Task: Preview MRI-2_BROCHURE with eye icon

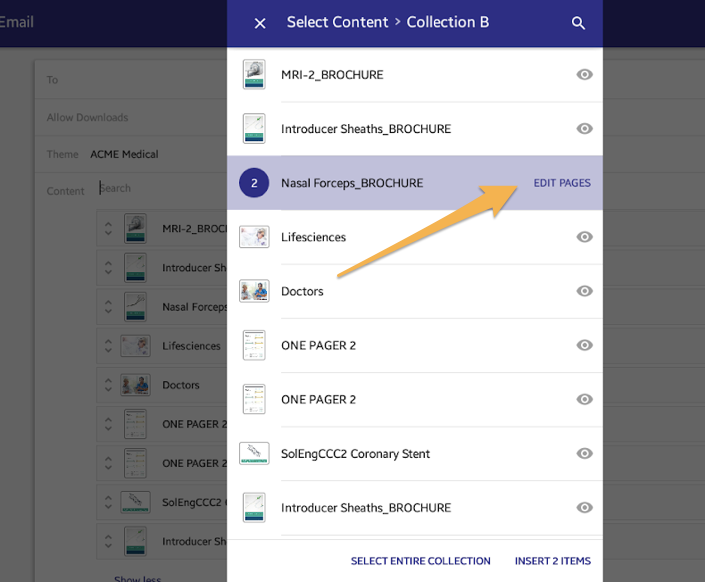Action: click(x=584, y=75)
